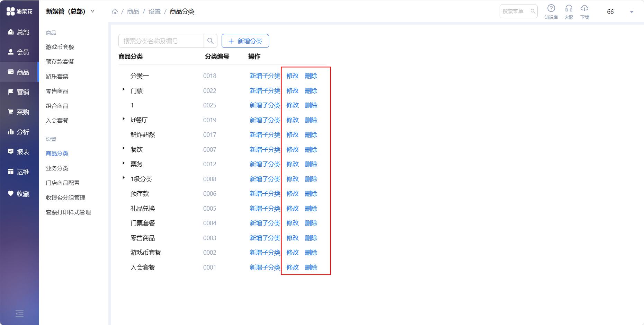Open 营销 in left navigation
644x325 pixels.
coord(19,92)
